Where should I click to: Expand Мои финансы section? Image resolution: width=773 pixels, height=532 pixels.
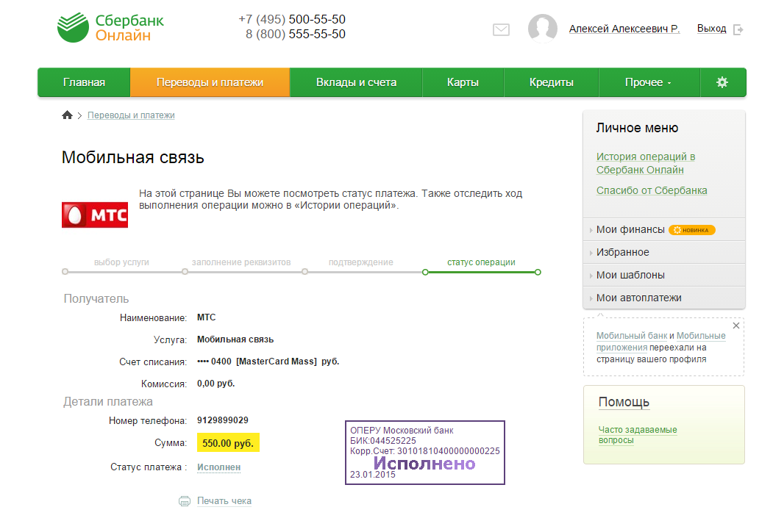tap(663, 229)
